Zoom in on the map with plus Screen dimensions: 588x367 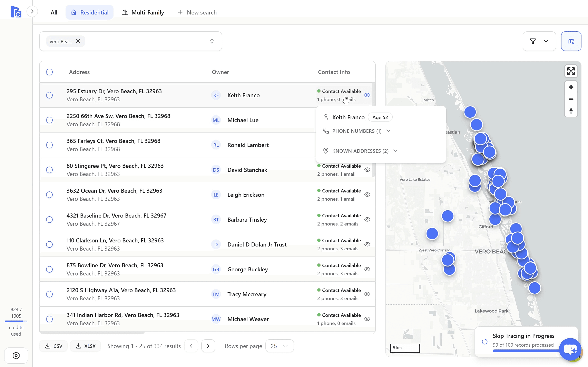(571, 87)
